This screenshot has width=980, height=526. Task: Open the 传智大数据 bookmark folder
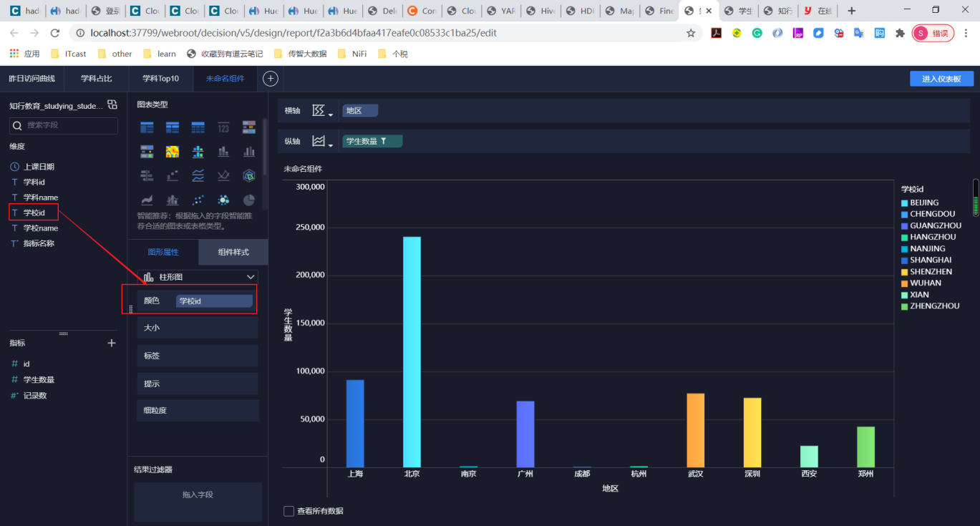click(x=300, y=54)
